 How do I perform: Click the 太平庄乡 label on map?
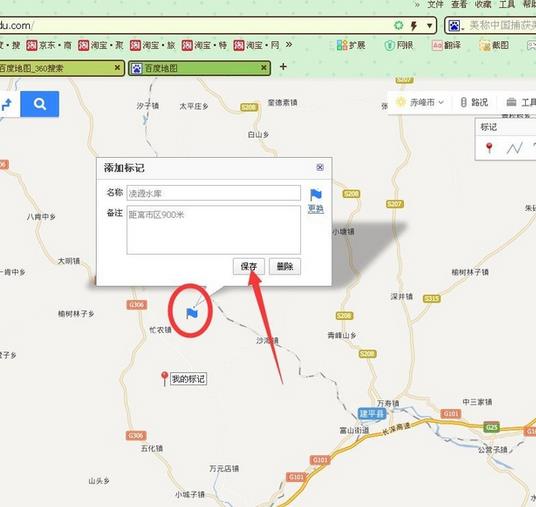[194, 107]
